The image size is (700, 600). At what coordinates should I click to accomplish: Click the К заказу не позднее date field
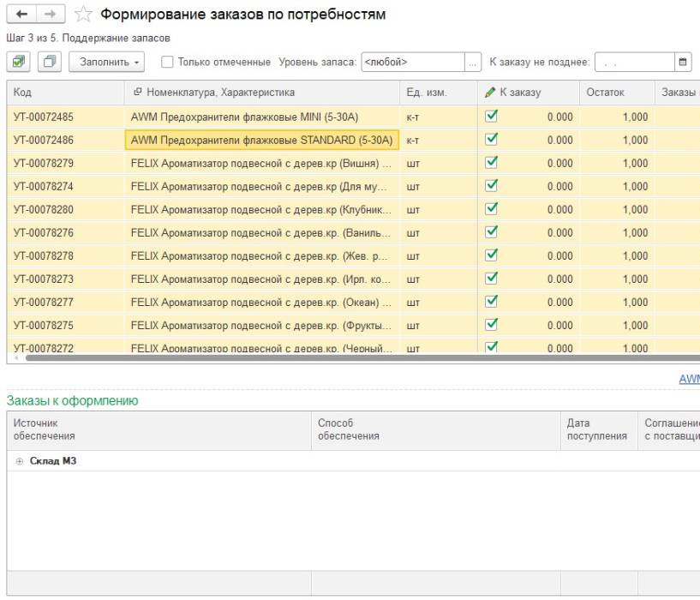(632, 62)
